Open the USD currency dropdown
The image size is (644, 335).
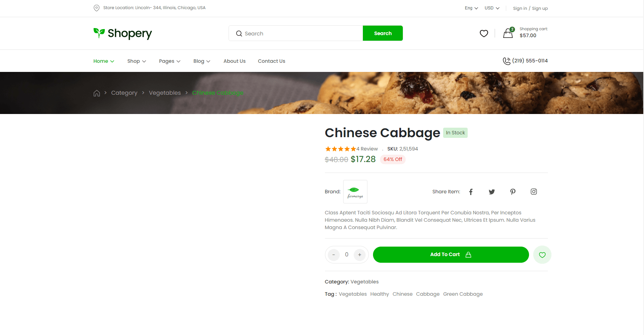pyautogui.click(x=492, y=8)
